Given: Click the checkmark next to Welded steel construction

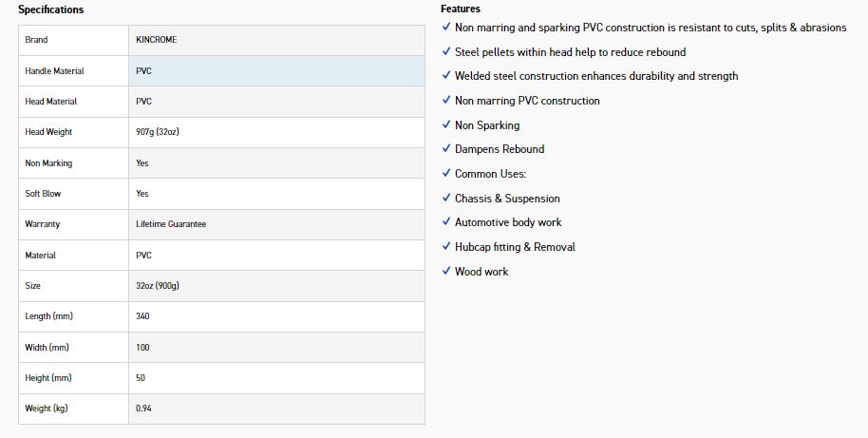Looking at the screenshot, I should click(x=446, y=75).
